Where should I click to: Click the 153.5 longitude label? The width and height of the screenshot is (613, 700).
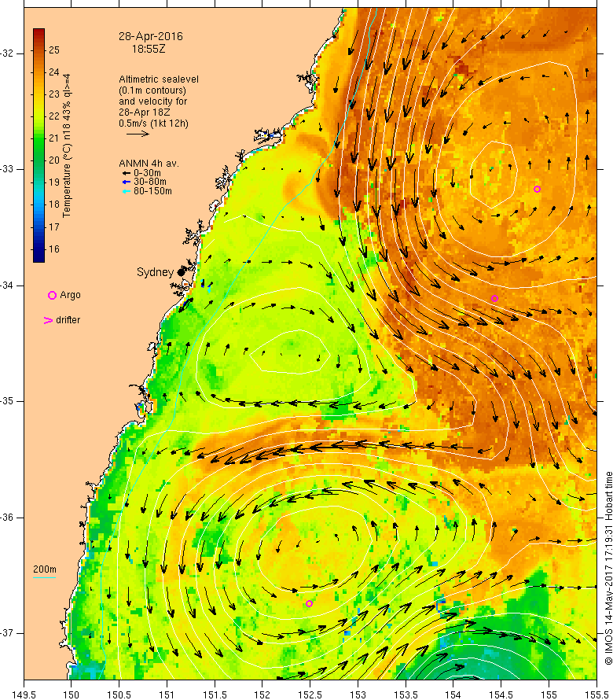coord(406,694)
